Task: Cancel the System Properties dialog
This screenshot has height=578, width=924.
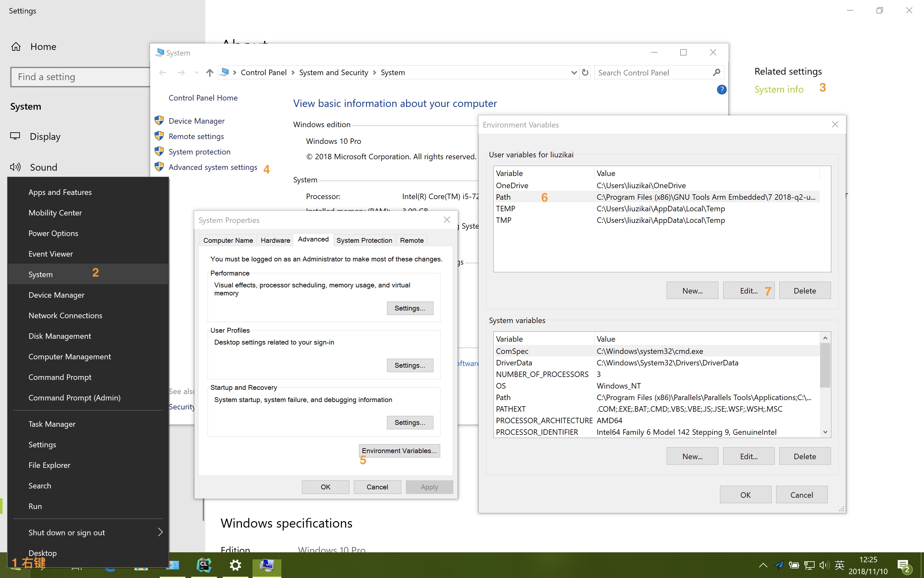Action: (x=377, y=487)
